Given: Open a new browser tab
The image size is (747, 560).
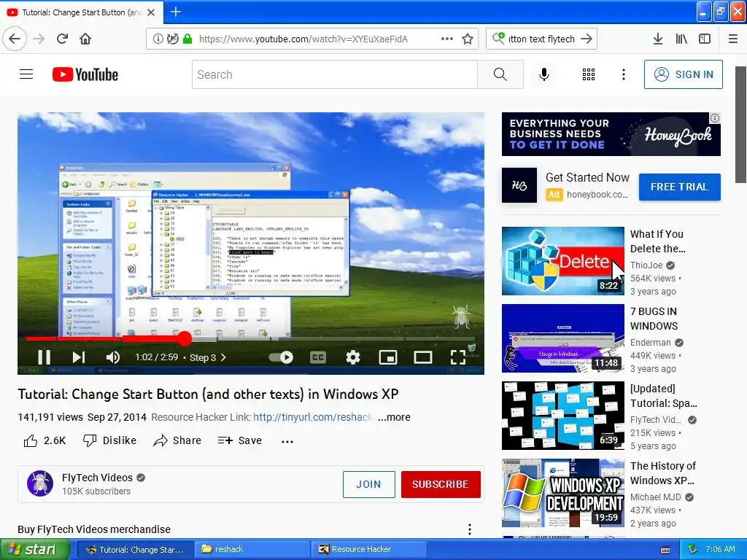Looking at the screenshot, I should point(176,12).
